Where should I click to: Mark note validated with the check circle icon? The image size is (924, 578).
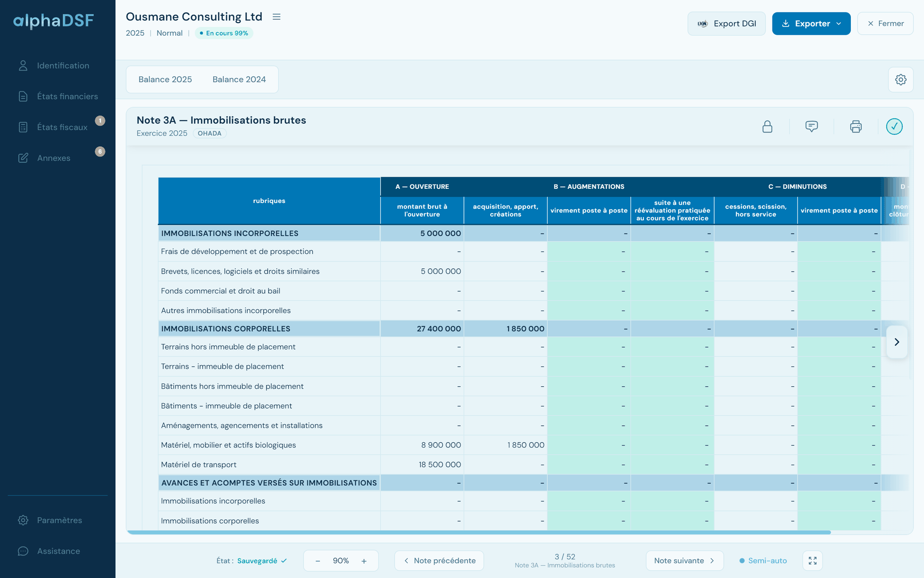[x=894, y=127]
